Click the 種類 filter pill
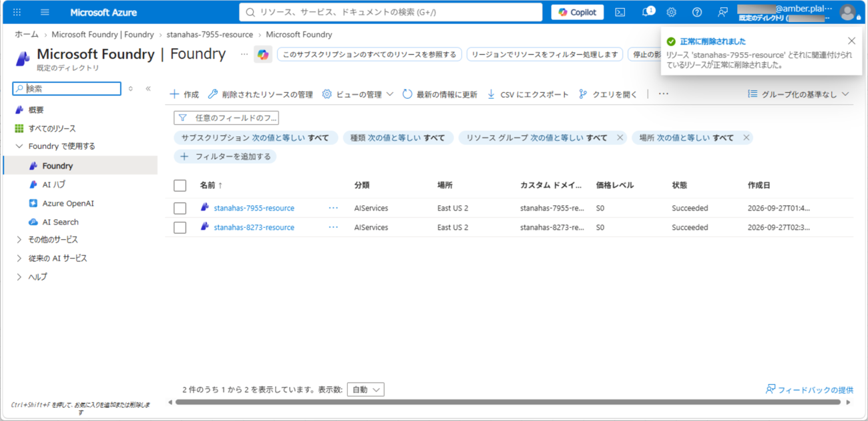 [399, 138]
